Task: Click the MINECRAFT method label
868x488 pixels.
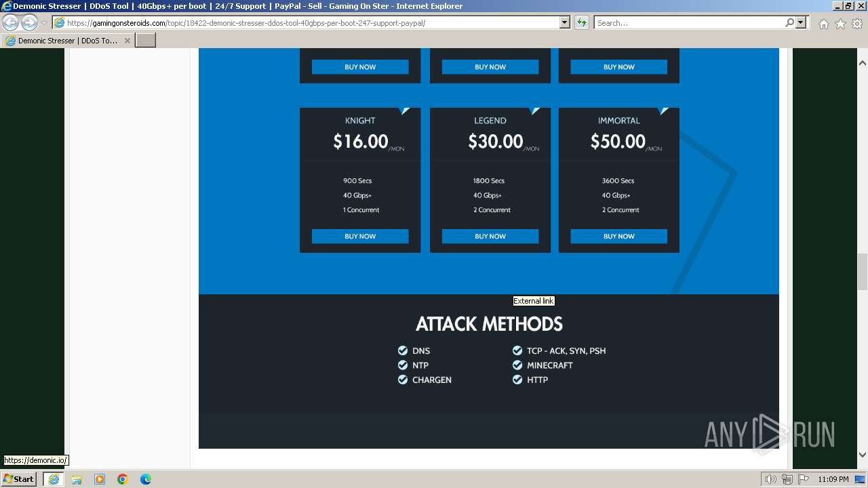Action: (x=550, y=365)
